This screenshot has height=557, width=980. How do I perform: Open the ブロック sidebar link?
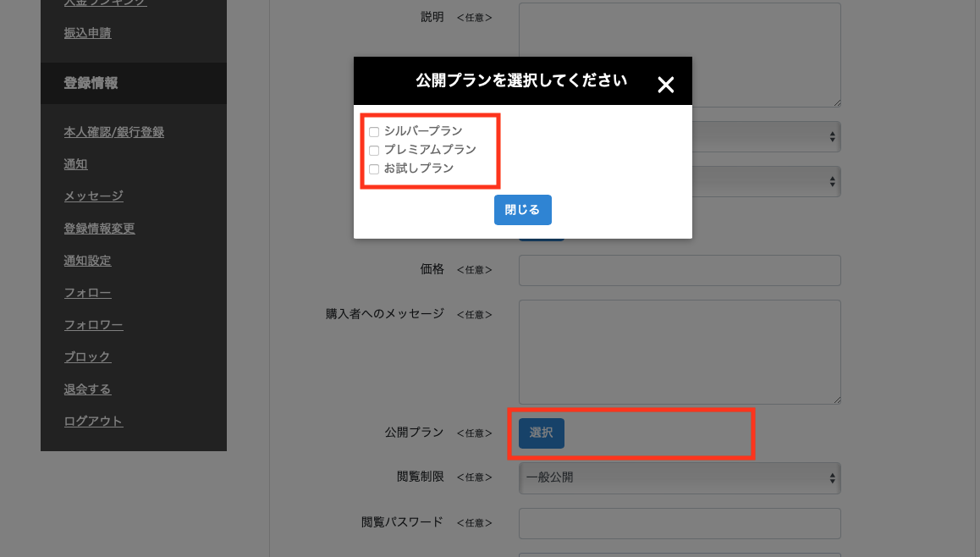[87, 357]
